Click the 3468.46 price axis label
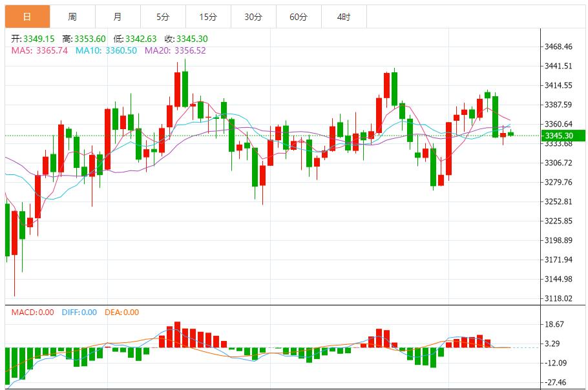 point(558,47)
